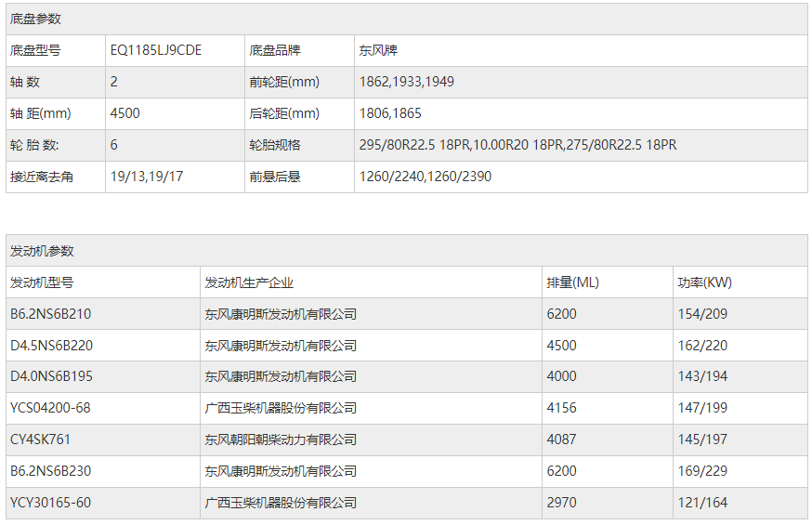The height and width of the screenshot is (525, 812).
Task: Select the chassis model EQ1185LJ9CDE cell
Action: pos(155,50)
